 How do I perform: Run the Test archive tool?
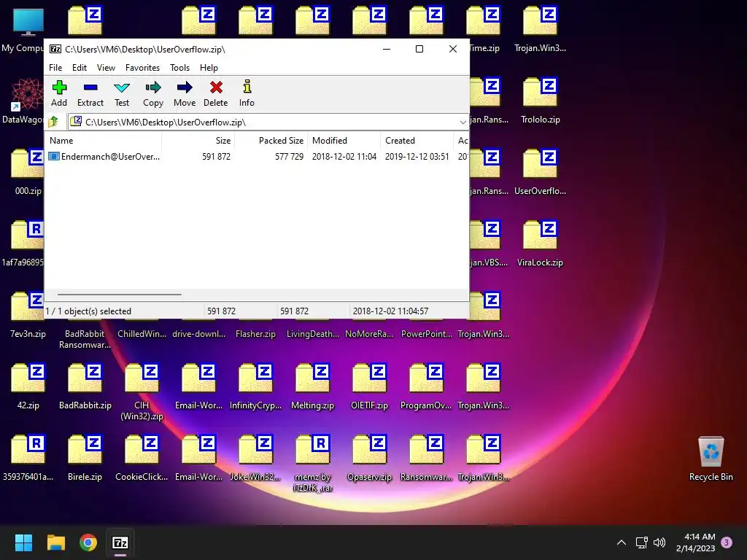122,93
